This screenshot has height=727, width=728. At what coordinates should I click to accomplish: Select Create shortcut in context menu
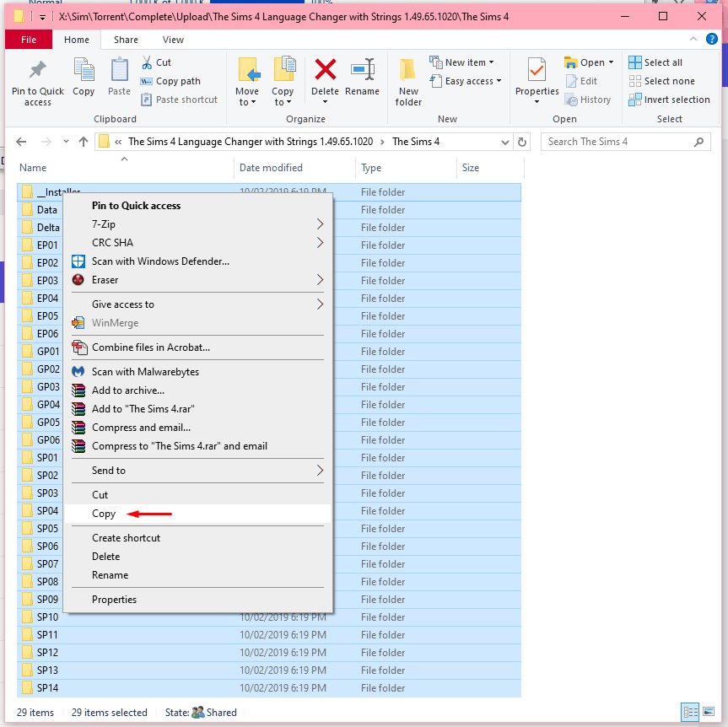[197, 538]
